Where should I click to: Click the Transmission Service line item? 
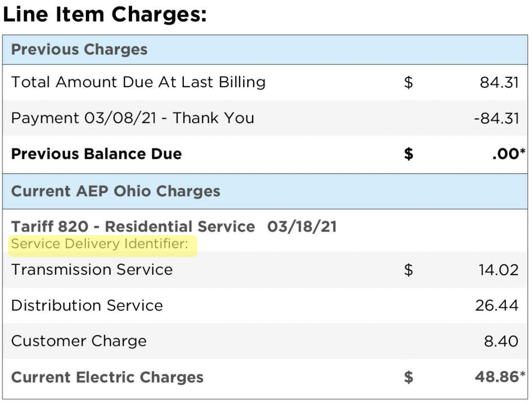(x=91, y=270)
